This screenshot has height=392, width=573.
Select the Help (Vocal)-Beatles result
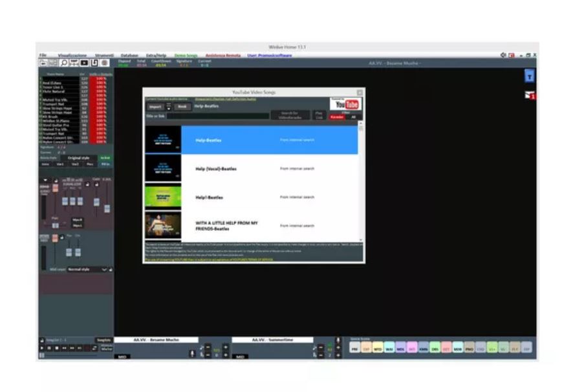point(252,169)
